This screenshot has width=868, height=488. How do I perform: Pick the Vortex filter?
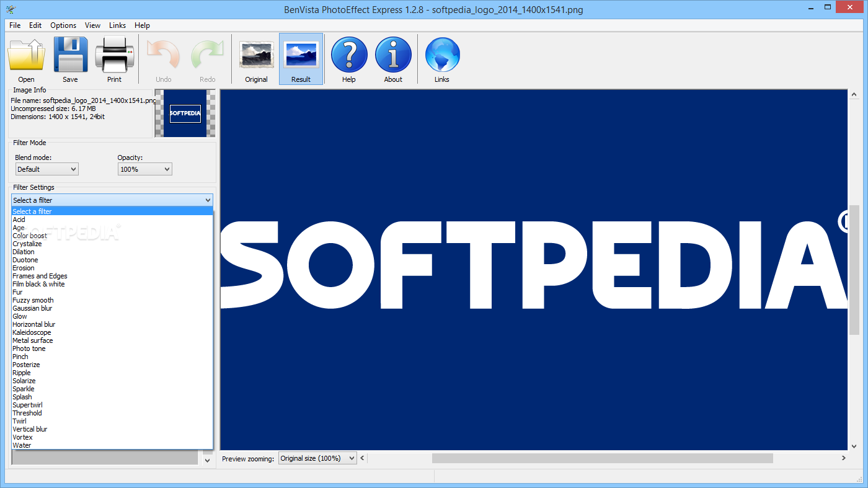(x=112, y=437)
